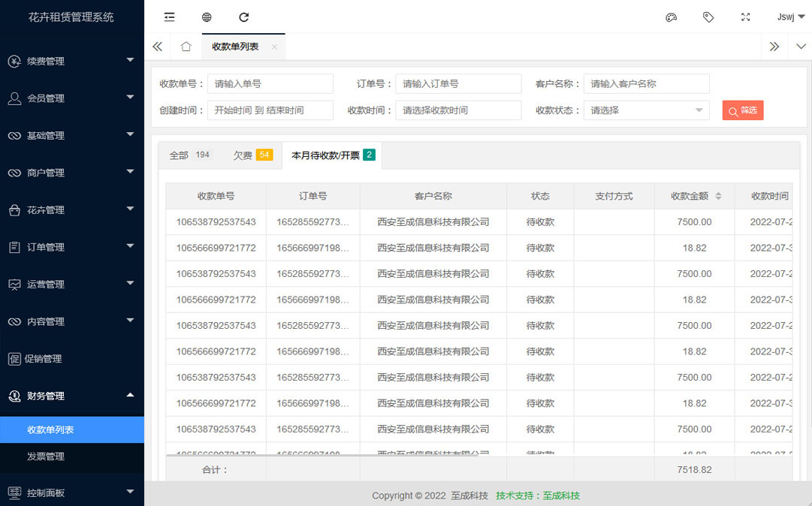The height and width of the screenshot is (506, 812).
Task: Click the globe icon in top toolbar
Action: coord(207,17)
